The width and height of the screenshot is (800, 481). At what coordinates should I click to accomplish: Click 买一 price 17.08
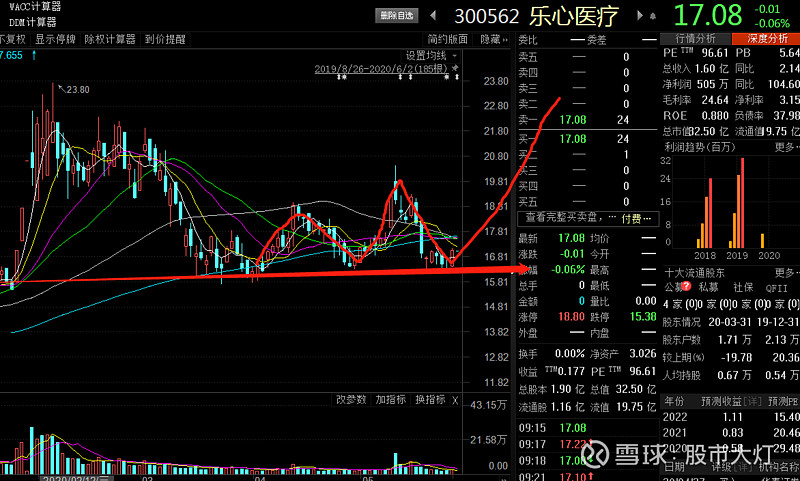pyautogui.click(x=572, y=139)
